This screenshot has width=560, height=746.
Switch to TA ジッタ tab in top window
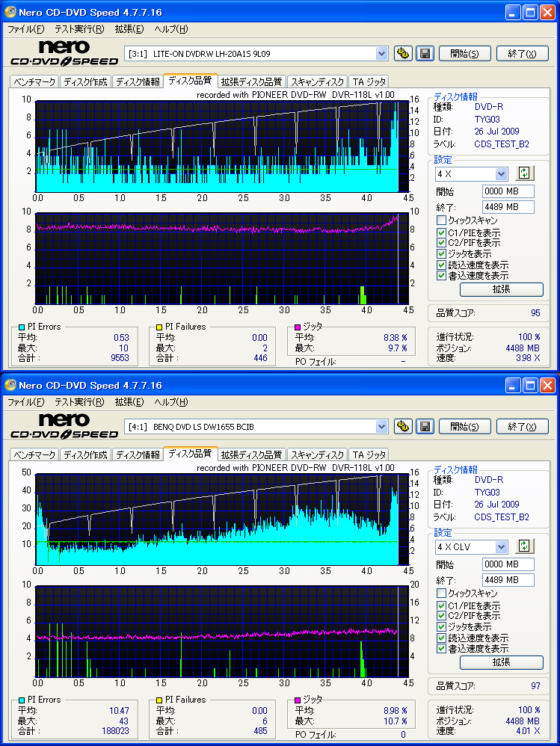369,81
